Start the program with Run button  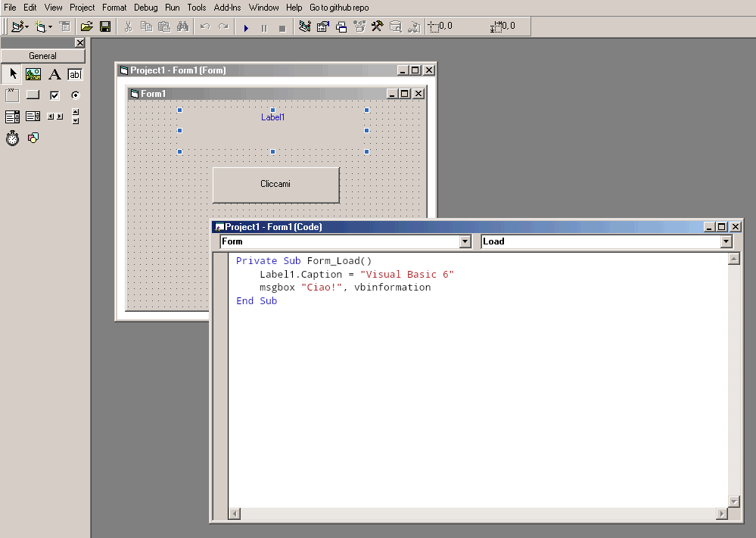[246, 28]
